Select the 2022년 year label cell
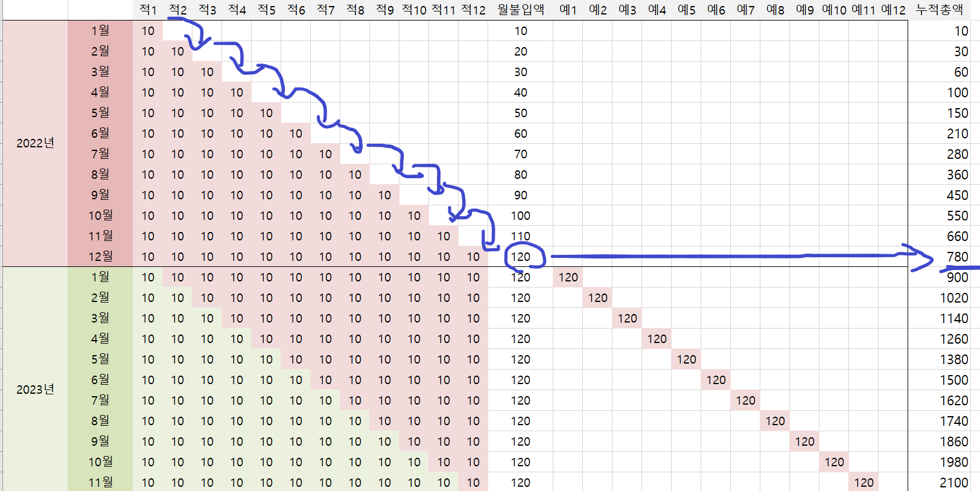The height and width of the screenshot is (491, 980). coord(35,143)
